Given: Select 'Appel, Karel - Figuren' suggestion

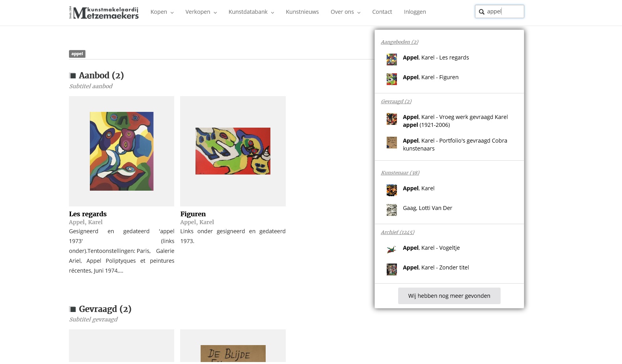Looking at the screenshot, I should click(x=431, y=77).
